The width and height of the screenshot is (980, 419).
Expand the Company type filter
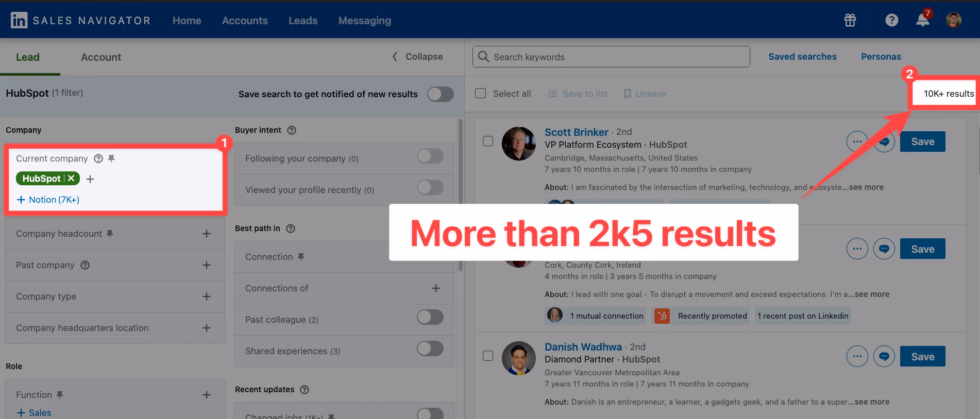coord(207,296)
